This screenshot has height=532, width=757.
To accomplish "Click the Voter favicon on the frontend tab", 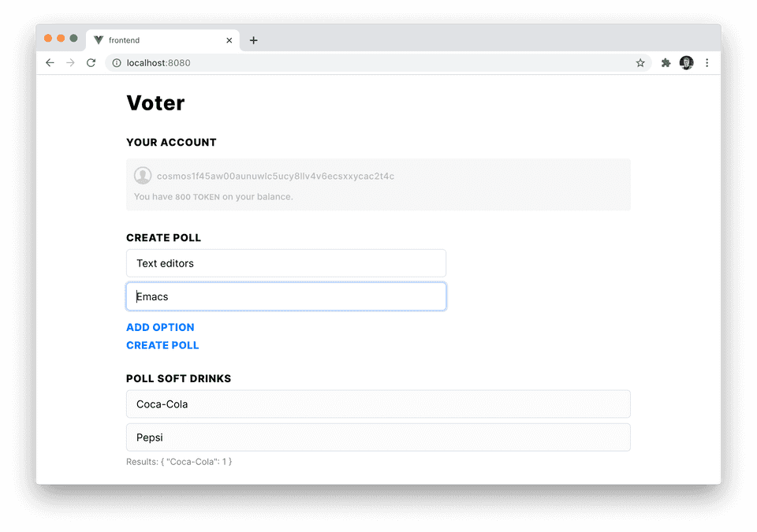I will [98, 39].
